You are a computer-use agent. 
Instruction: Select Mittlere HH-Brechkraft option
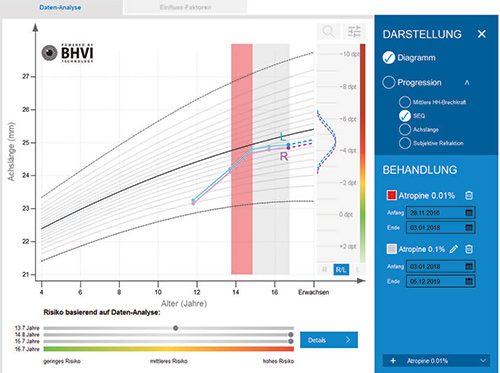click(405, 102)
